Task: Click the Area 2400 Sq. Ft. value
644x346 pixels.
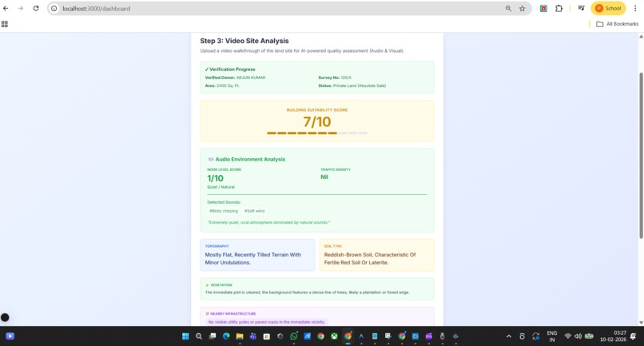Action: [x=228, y=86]
